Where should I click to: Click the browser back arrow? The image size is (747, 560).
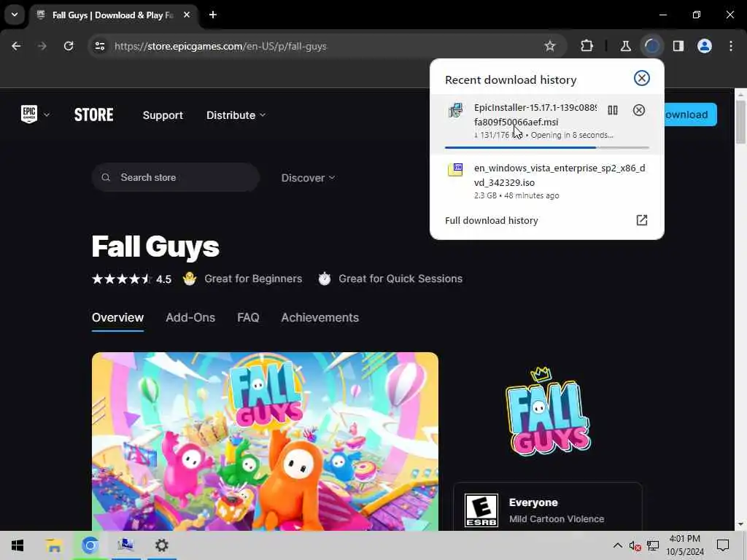pyautogui.click(x=16, y=46)
